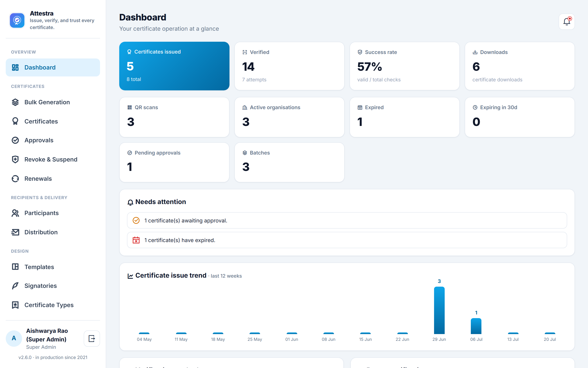
Task: Click the Revoke & Suspend shield icon
Action: point(15,159)
